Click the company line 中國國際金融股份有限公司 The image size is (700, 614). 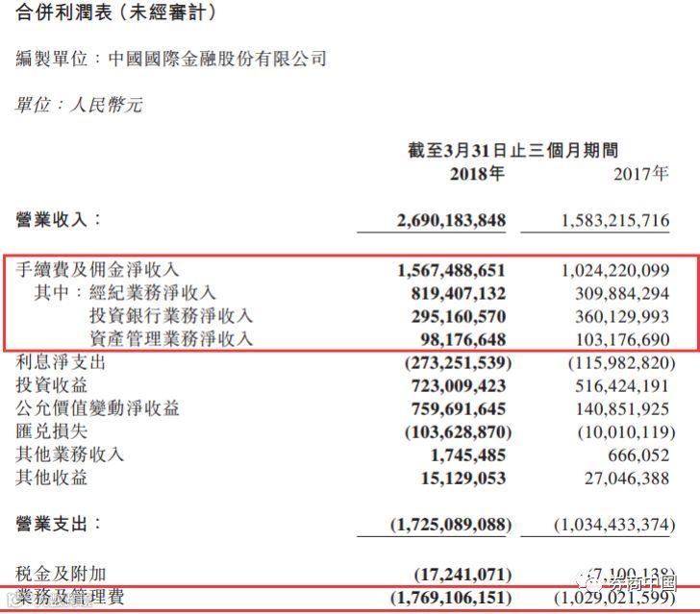(217, 59)
